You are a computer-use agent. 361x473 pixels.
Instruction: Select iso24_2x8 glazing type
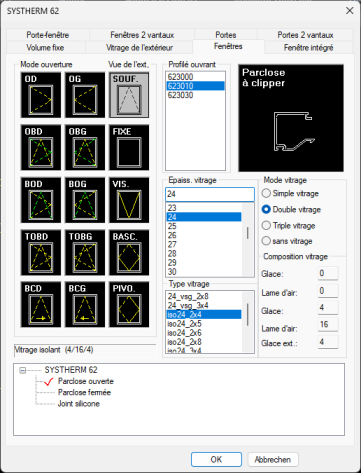204,342
